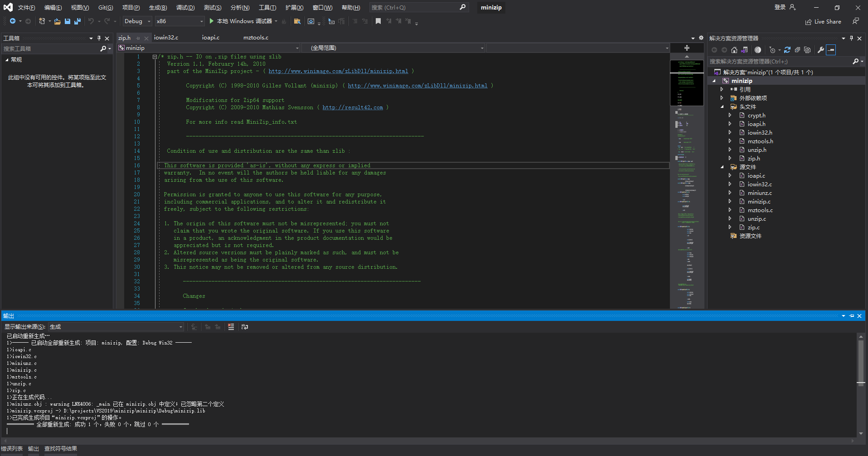Click the Solution Explorer search field
Screen dimensions: 868x456
click(x=781, y=61)
